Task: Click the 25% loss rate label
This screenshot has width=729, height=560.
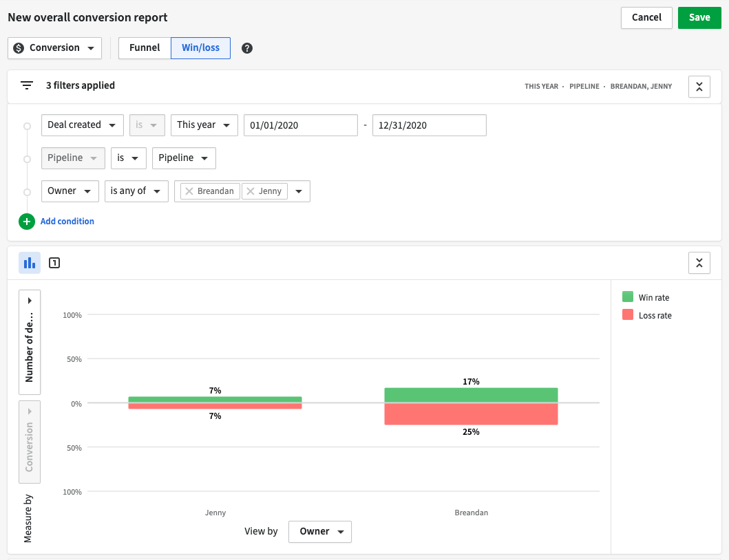Action: (471, 432)
